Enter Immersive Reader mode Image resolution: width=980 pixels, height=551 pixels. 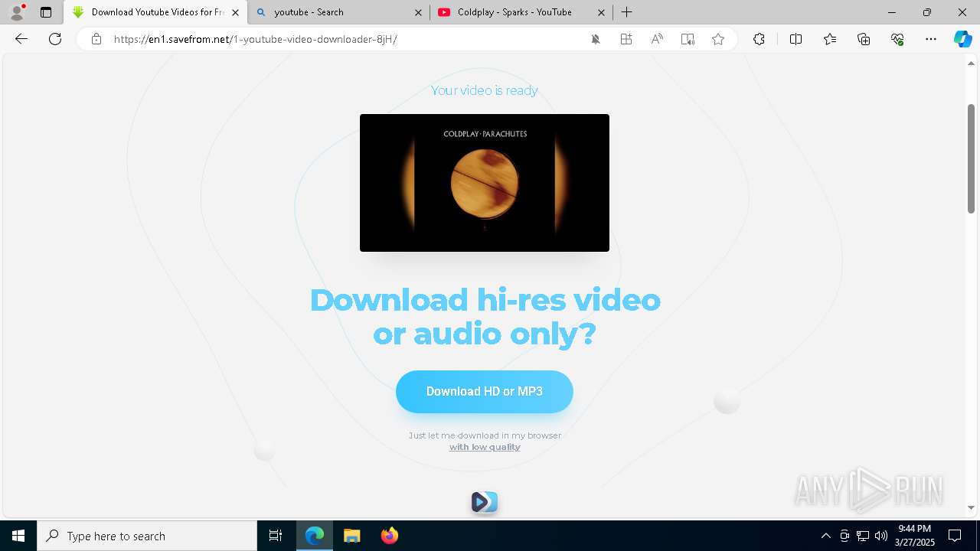[688, 39]
